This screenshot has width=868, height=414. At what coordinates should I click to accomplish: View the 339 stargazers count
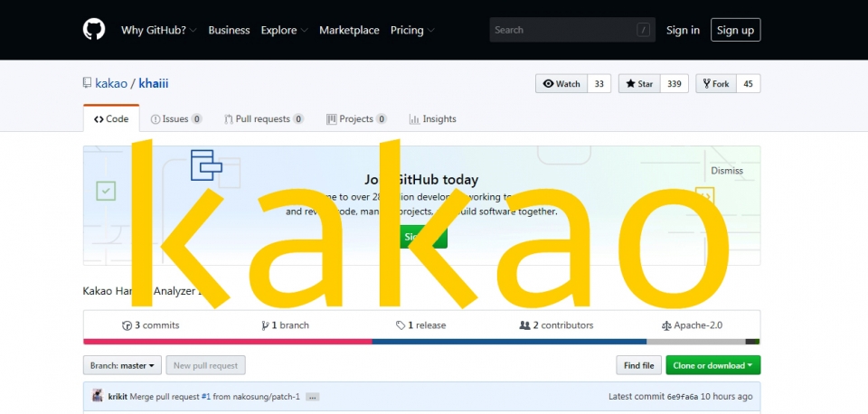click(675, 83)
